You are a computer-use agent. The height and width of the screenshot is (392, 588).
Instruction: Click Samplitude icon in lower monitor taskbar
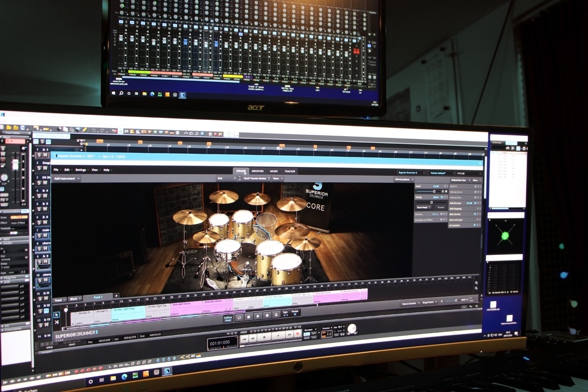click(167, 371)
